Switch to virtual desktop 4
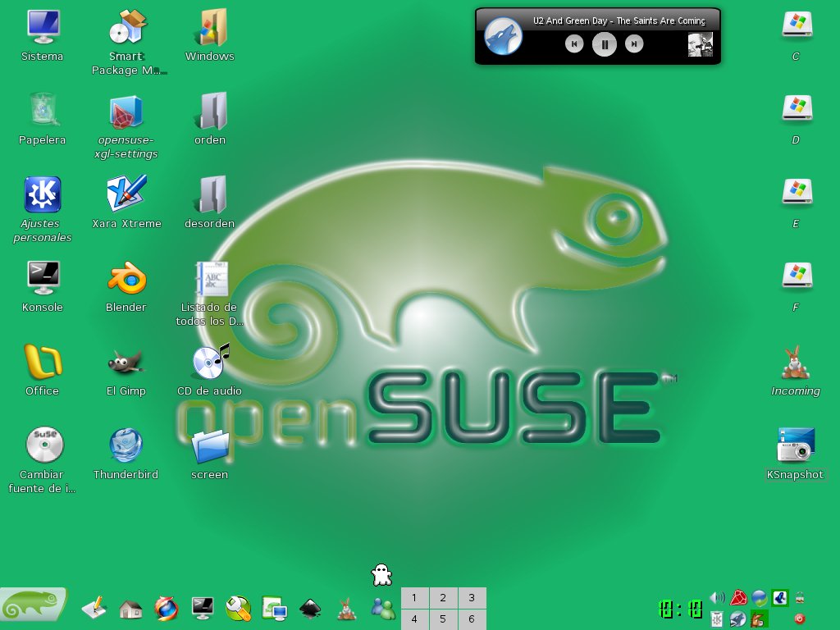The width and height of the screenshot is (840, 630). click(x=414, y=619)
